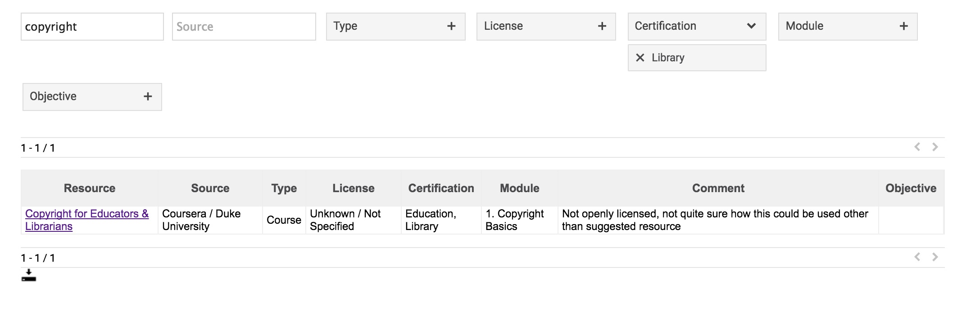
Task: Go to next page using top arrow
Action: [x=935, y=147]
